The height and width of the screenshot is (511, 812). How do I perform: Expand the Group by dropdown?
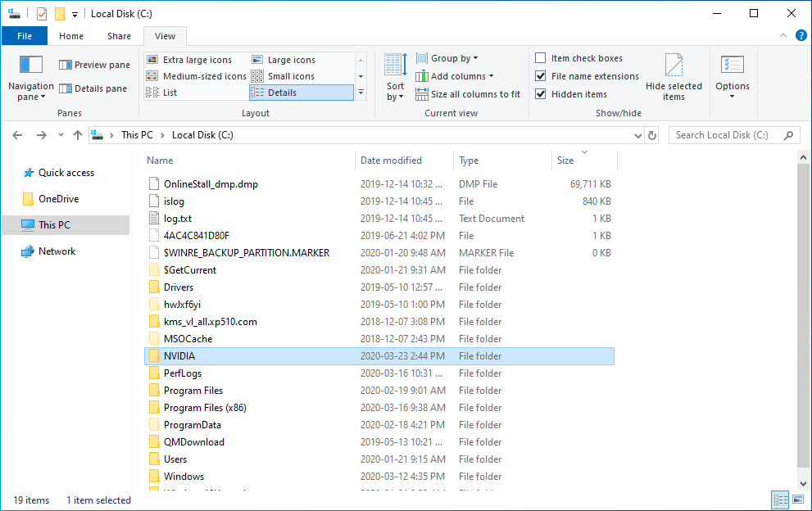click(x=447, y=58)
